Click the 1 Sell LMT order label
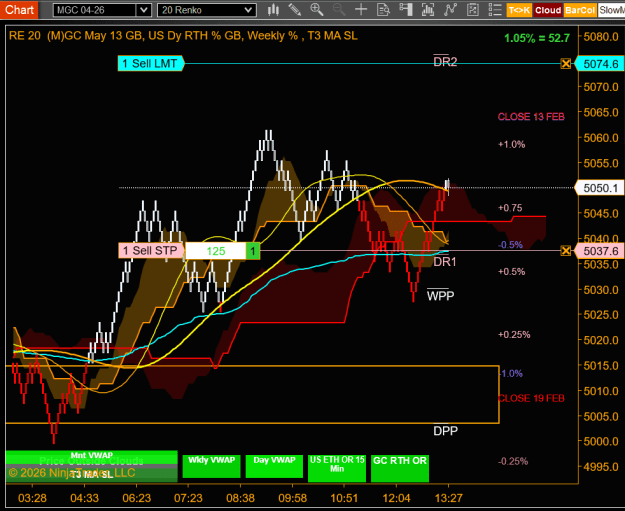625x511 pixels. tap(150, 63)
